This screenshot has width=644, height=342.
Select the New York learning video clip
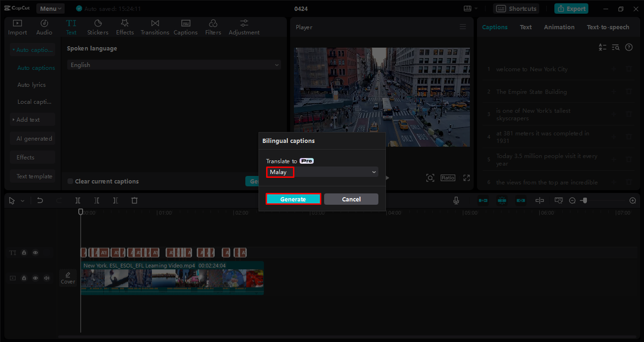pos(172,278)
